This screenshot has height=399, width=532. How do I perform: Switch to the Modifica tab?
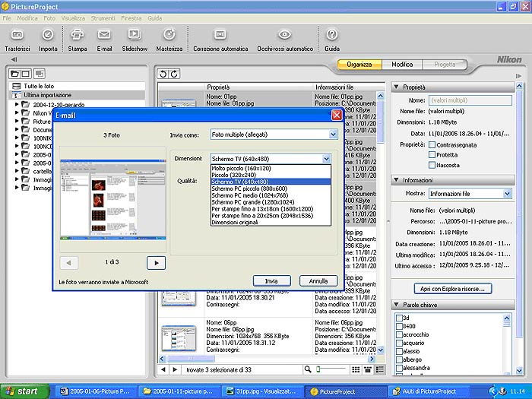point(402,64)
